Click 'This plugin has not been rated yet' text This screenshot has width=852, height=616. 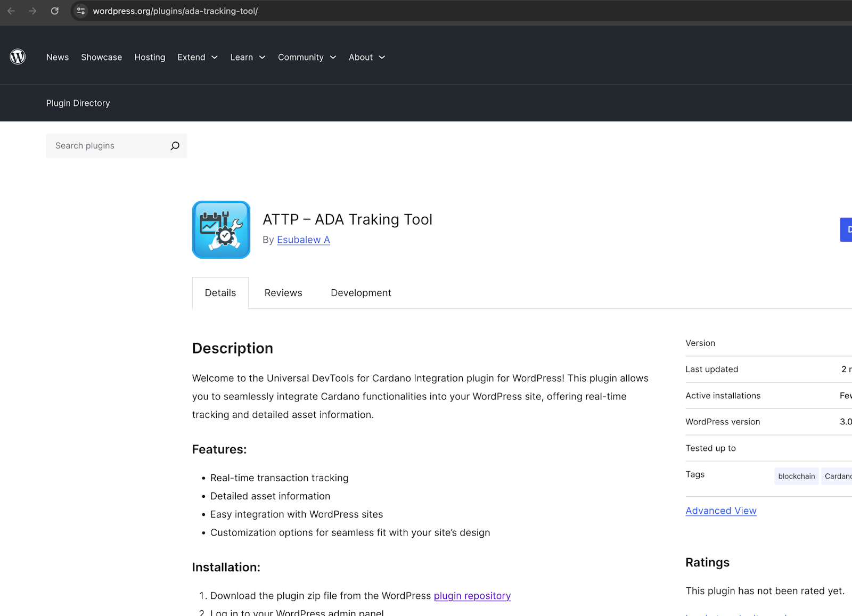tap(765, 591)
